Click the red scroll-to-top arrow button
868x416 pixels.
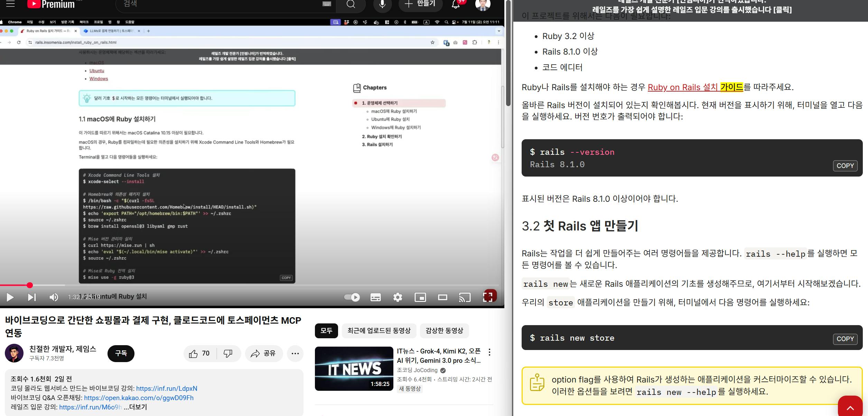click(x=850, y=407)
